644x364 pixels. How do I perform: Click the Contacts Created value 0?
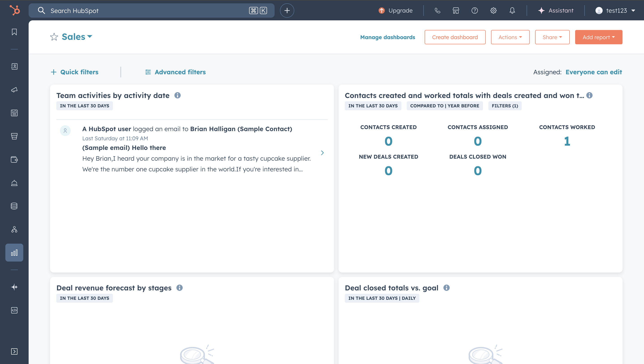[x=388, y=141]
